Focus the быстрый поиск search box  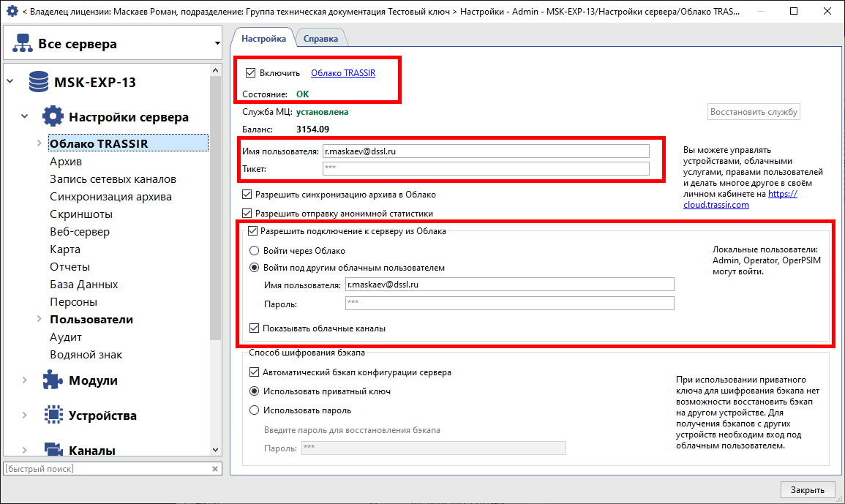(107, 469)
